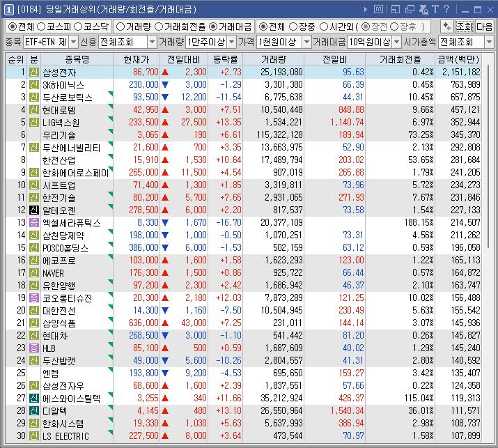Sort by the 거래회전율 column header
This screenshot has height=448, width=498.
point(400,59)
